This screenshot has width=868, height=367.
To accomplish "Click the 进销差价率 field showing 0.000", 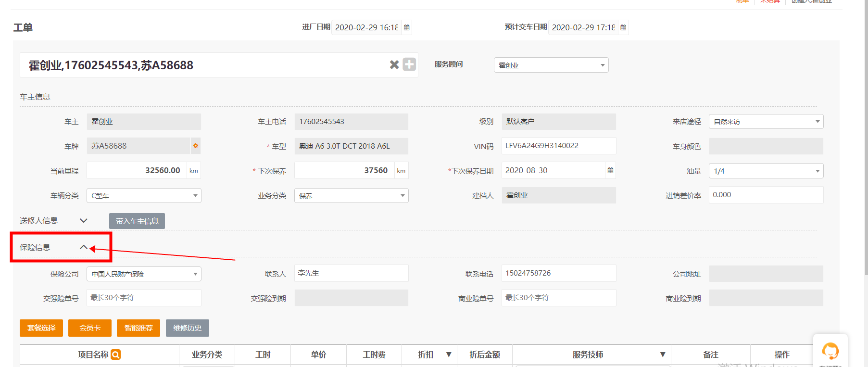I will [x=766, y=195].
